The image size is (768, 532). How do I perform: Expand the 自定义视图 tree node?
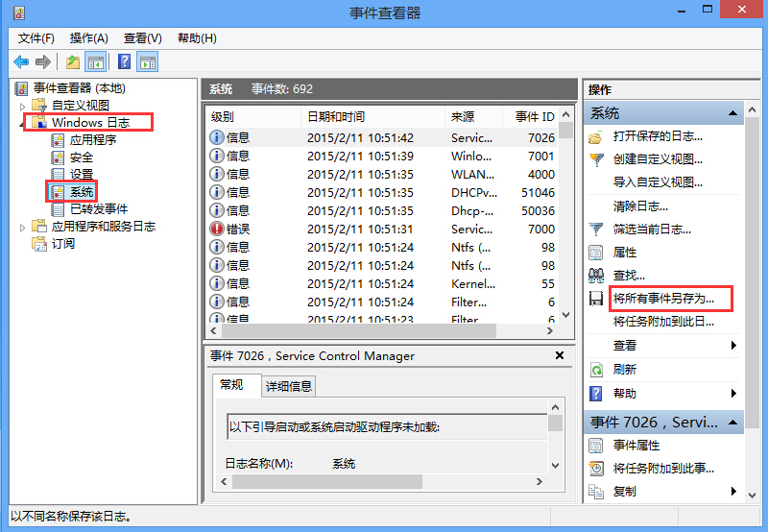[23, 106]
